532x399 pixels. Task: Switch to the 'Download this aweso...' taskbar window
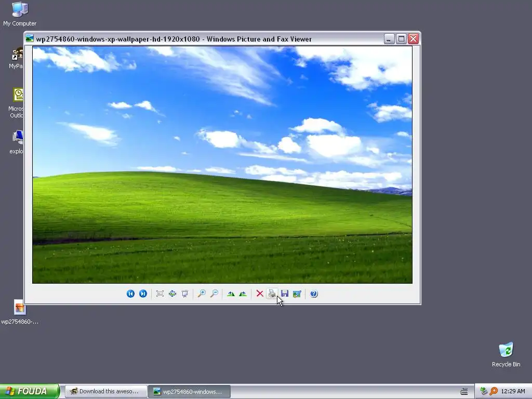pos(106,392)
